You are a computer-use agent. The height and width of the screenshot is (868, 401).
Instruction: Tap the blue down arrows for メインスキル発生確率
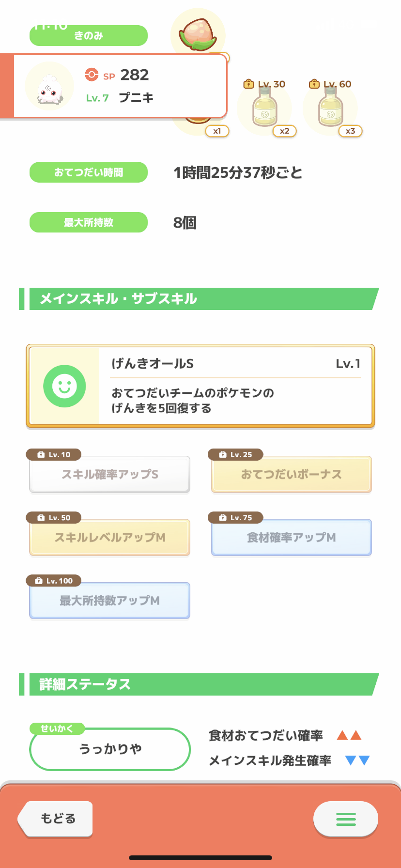[357, 760]
